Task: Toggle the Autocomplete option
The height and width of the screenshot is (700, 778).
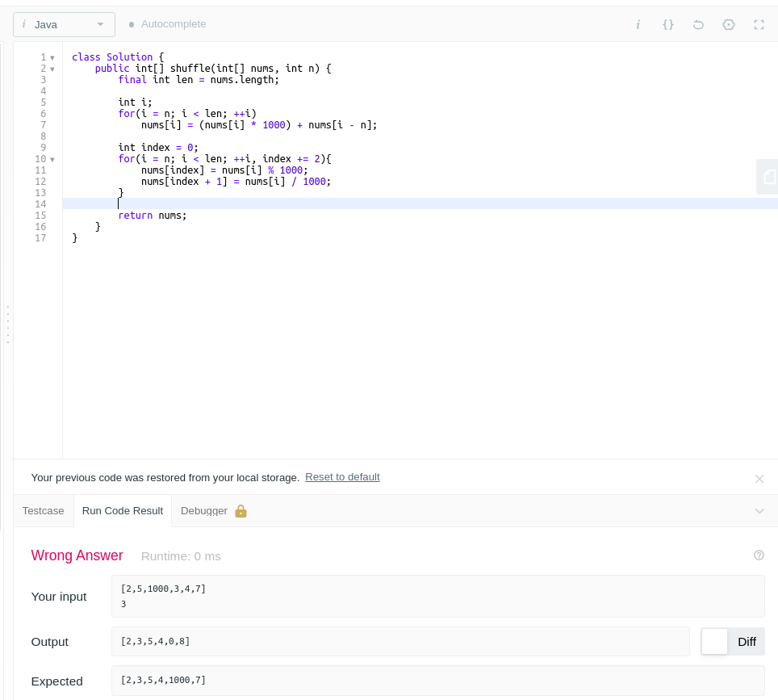Action: 167,24
